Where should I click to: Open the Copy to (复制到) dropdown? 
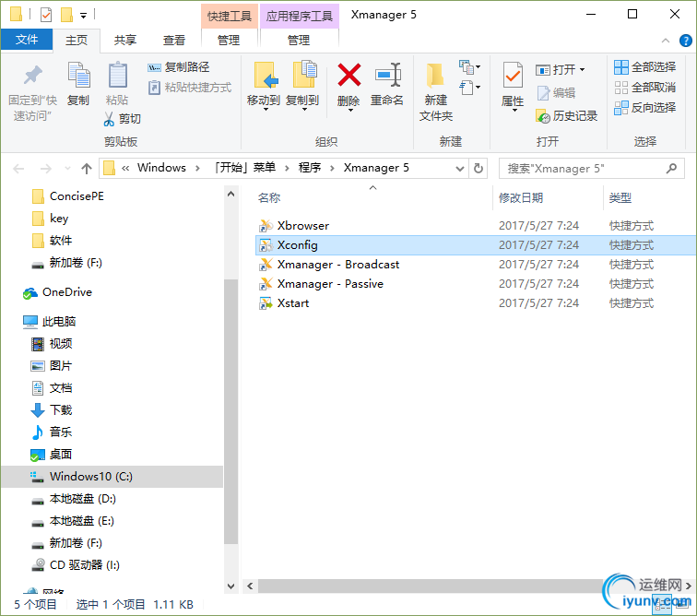point(304,109)
